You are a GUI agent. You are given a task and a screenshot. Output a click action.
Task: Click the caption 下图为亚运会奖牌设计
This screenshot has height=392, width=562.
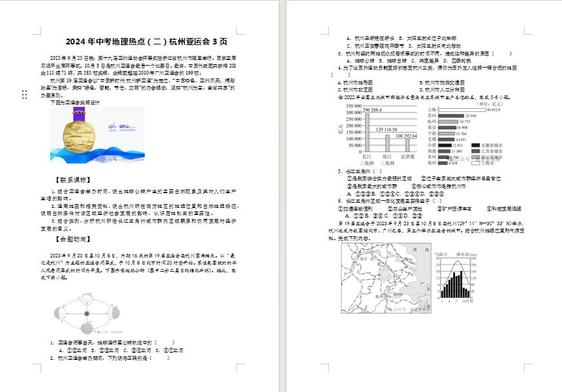(x=75, y=103)
